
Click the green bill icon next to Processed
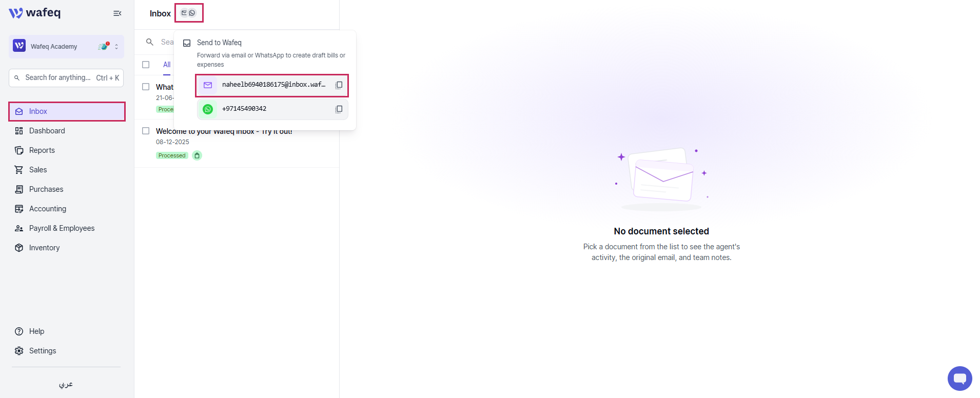point(197,155)
